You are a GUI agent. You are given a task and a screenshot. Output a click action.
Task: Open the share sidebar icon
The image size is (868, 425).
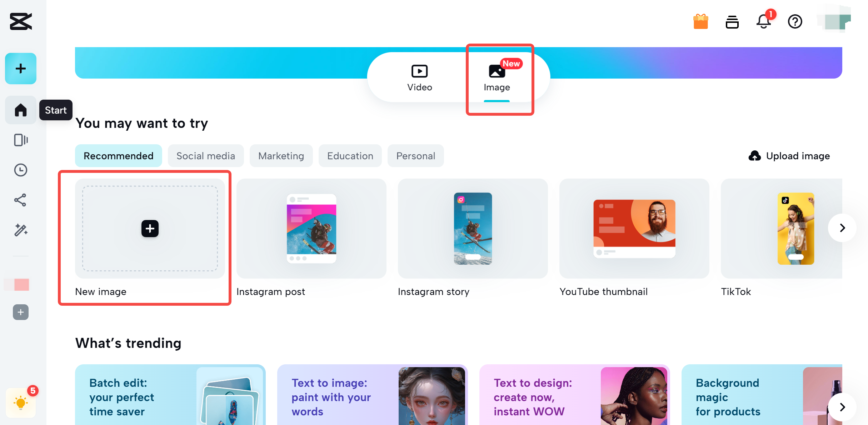pos(21,200)
